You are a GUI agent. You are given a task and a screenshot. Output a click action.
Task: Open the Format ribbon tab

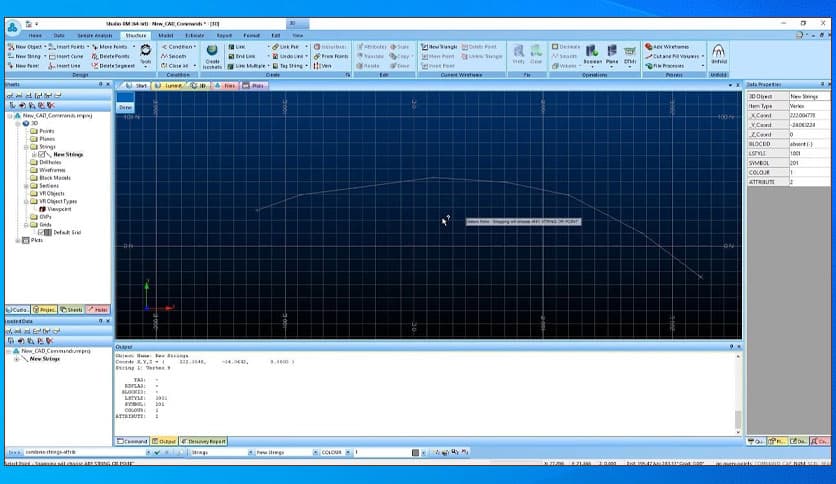pos(252,36)
